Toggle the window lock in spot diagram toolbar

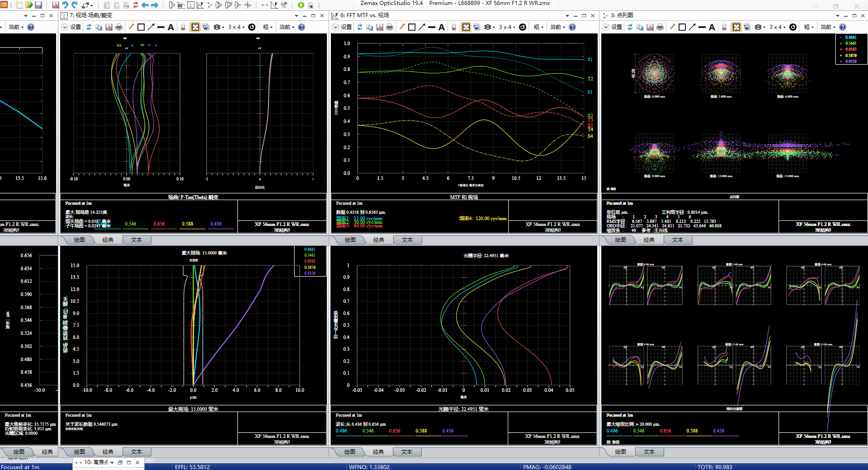(724, 27)
